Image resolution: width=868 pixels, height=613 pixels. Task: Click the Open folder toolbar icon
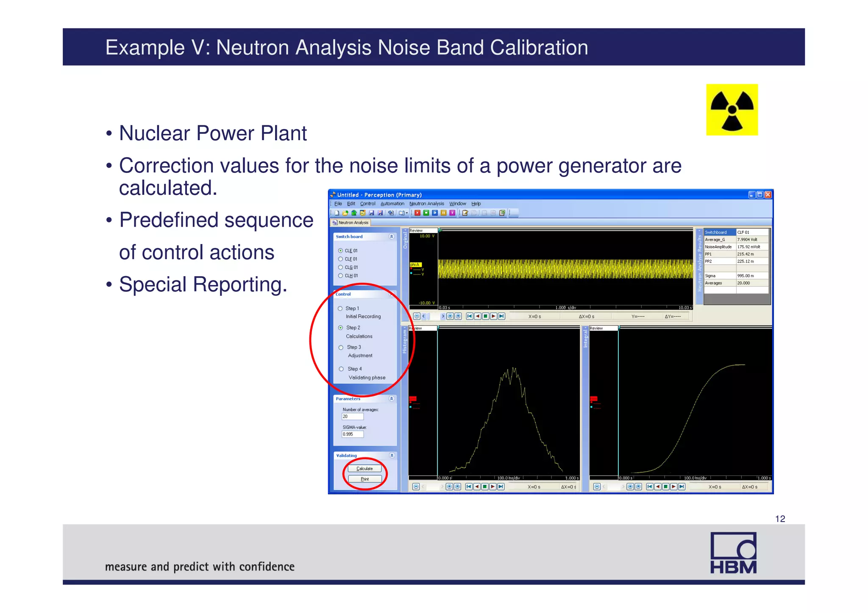345,213
